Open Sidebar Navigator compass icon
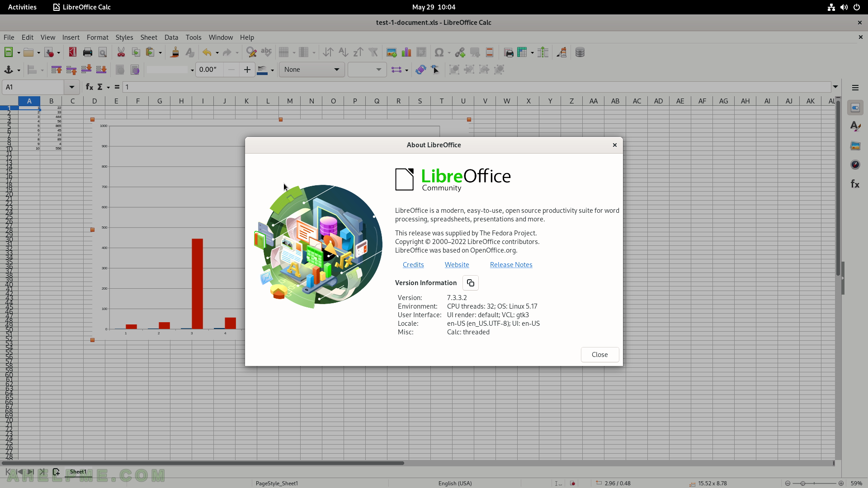This screenshot has height=488, width=868. tap(855, 164)
